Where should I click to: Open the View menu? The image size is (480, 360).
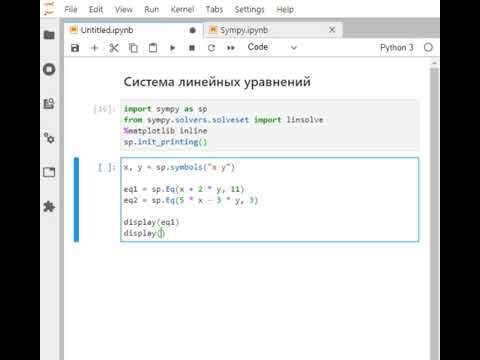[x=123, y=9]
